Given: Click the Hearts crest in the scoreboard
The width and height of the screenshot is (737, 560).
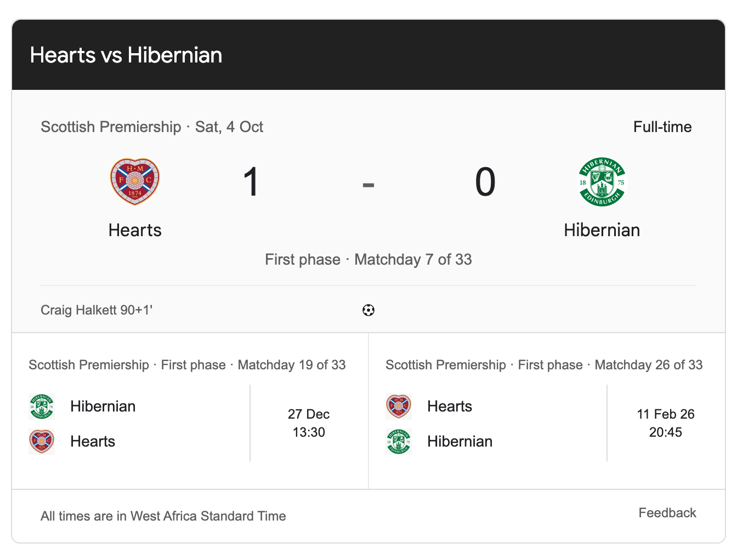Looking at the screenshot, I should click(135, 181).
